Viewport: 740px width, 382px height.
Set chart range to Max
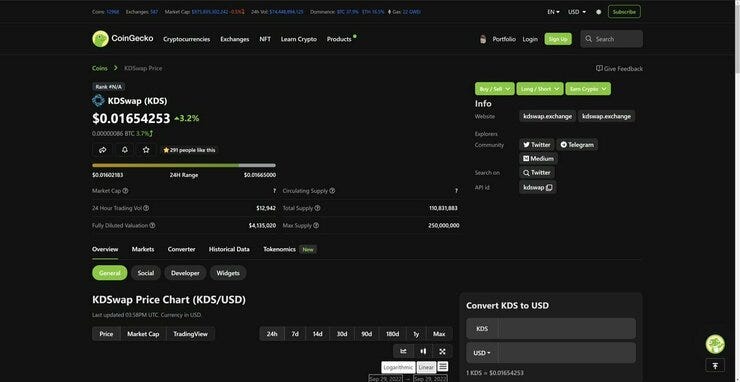(x=439, y=334)
